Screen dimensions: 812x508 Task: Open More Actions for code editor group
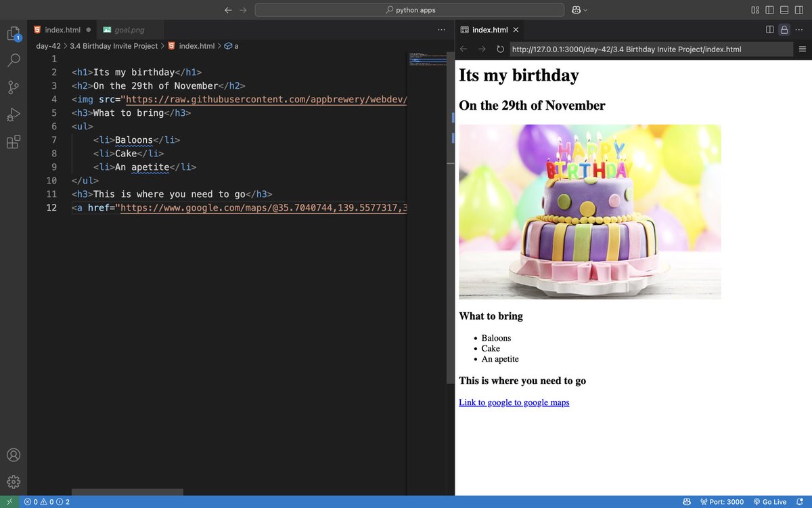[x=442, y=30]
